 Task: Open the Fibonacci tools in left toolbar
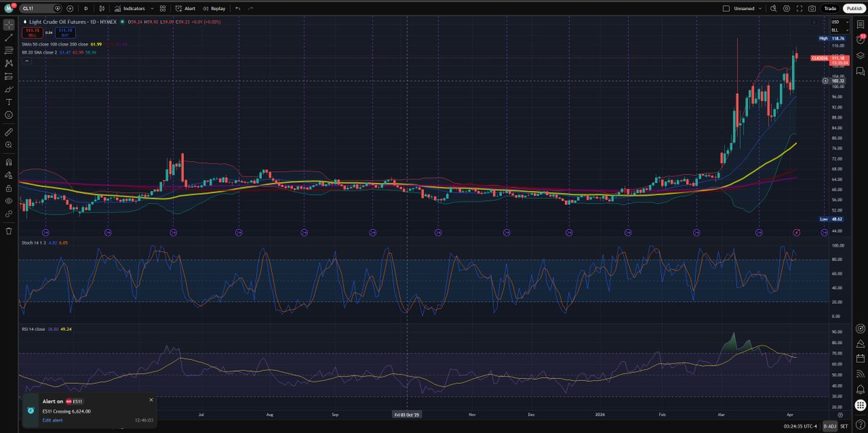[x=9, y=51]
